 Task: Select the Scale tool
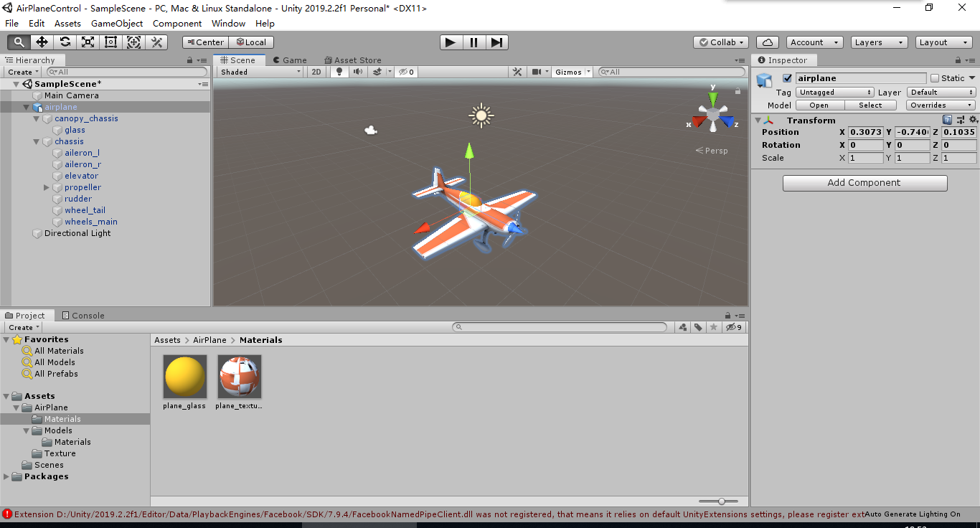88,42
